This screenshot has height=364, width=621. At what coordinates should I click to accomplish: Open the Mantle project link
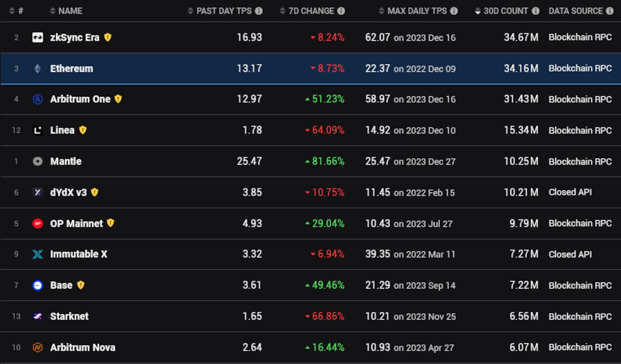pos(66,161)
